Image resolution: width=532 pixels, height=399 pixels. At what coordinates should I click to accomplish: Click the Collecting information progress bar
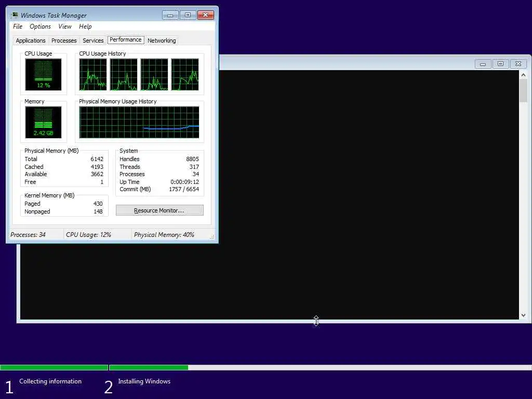[x=54, y=367]
